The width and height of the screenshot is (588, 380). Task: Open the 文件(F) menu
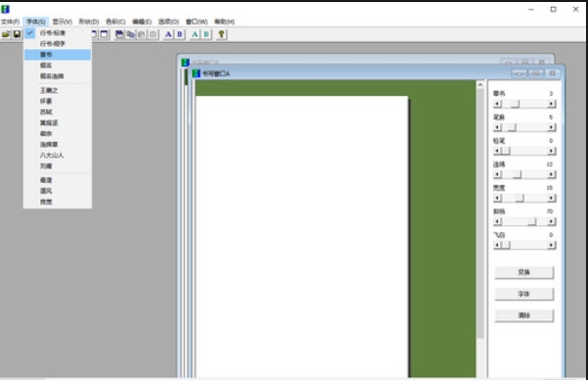10,22
